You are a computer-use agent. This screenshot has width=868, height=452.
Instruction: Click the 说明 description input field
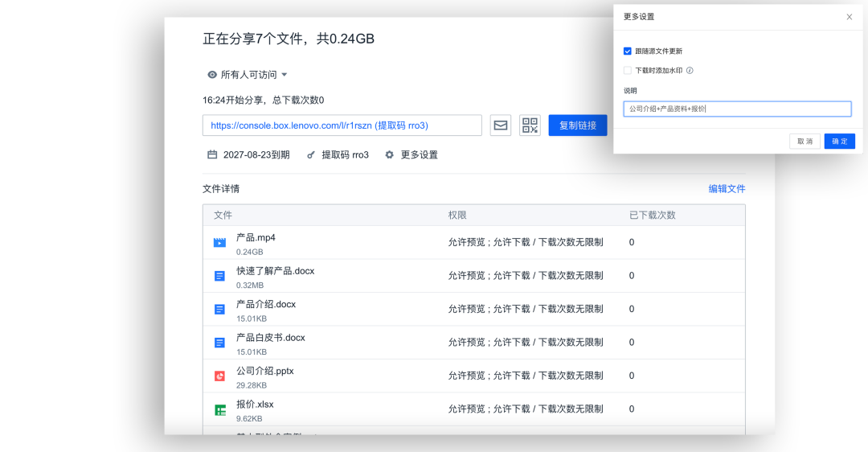[737, 109]
